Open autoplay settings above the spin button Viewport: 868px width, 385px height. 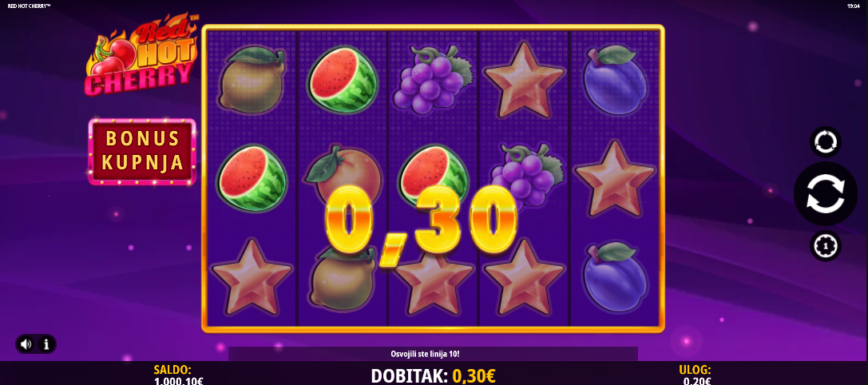[826, 142]
